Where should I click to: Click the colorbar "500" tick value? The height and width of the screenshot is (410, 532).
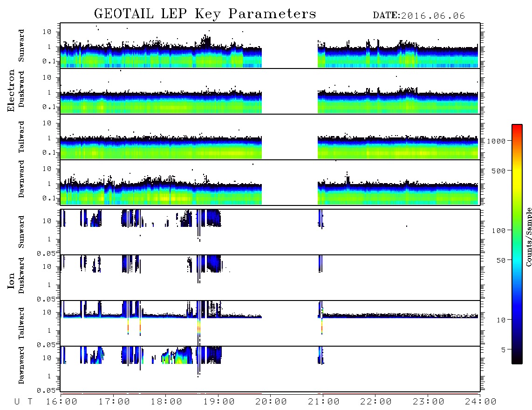pos(498,171)
